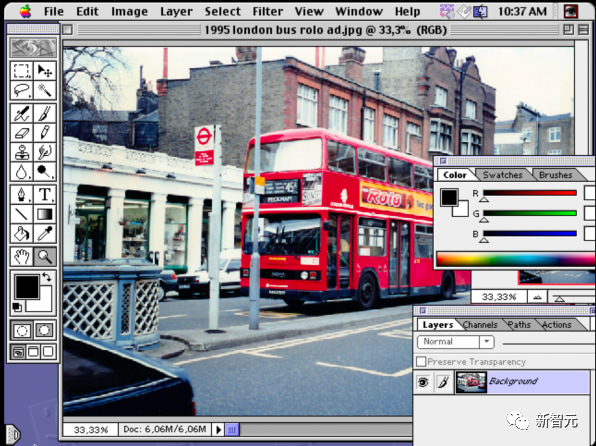Click the 33,33% zoom field in status bar
Image resolution: width=596 pixels, height=446 pixels.
pyautogui.click(x=91, y=430)
